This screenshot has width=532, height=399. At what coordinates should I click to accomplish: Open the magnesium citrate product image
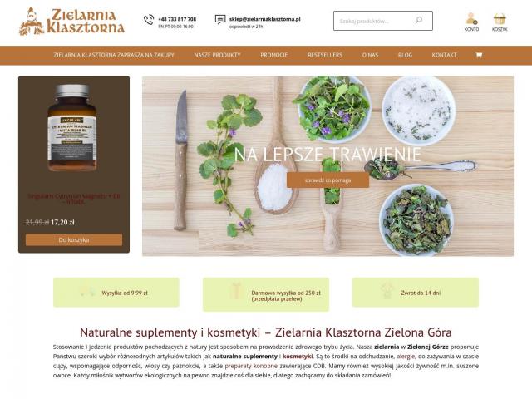(72, 128)
